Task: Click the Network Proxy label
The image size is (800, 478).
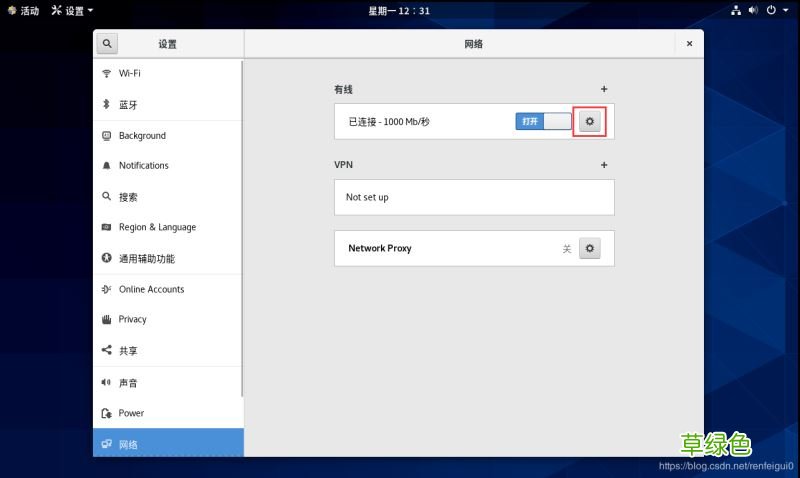Action: click(x=380, y=248)
